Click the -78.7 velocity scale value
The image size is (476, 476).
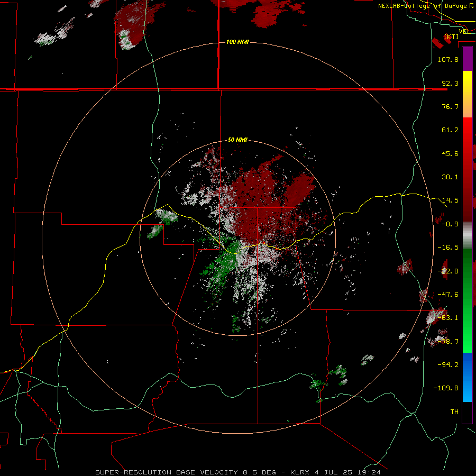pyautogui.click(x=448, y=342)
